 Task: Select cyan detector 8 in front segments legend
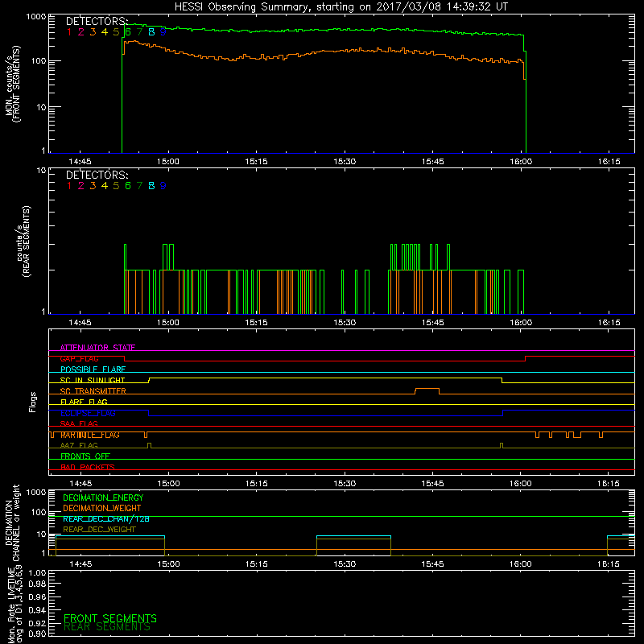151,32
